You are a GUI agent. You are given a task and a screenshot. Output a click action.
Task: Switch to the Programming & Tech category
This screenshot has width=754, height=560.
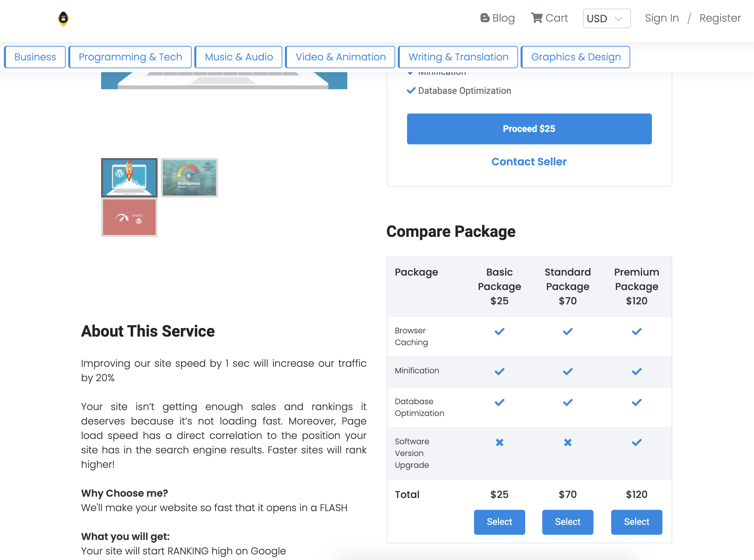pyautogui.click(x=130, y=57)
